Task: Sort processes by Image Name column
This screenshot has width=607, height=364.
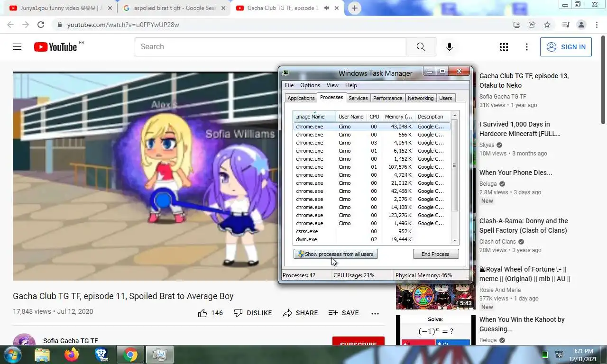Action: coord(314,117)
